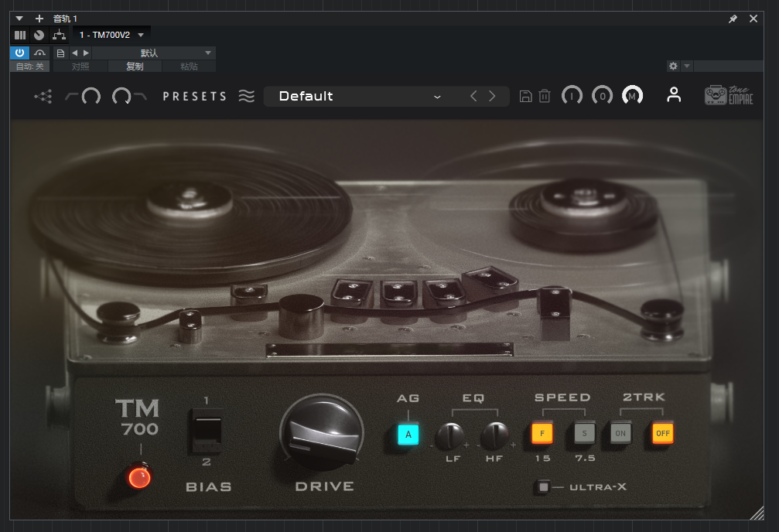Delete preset using the trash icon
The width and height of the screenshot is (779, 532).
click(545, 96)
